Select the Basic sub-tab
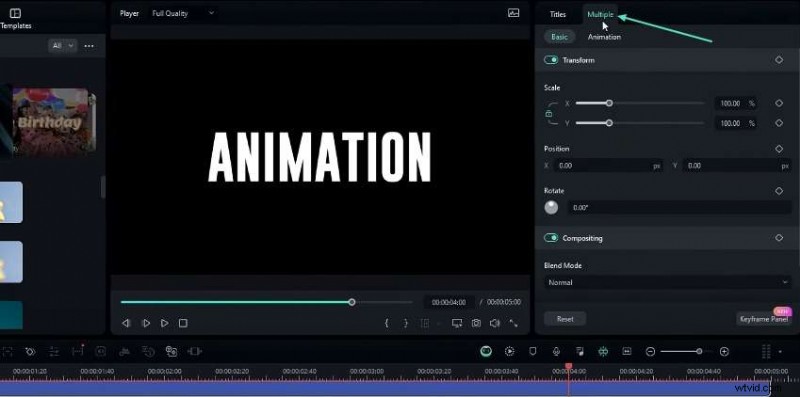Image resolution: width=800 pixels, height=397 pixels. [559, 37]
